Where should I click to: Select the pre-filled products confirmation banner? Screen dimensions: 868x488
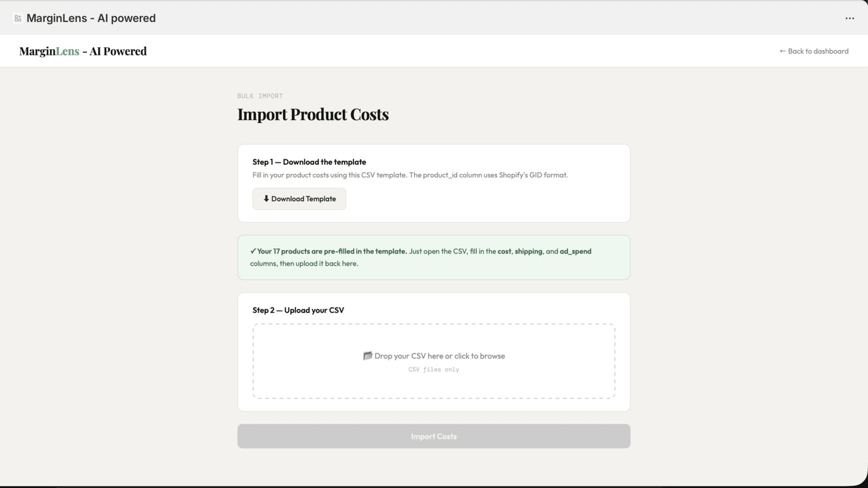coord(433,257)
